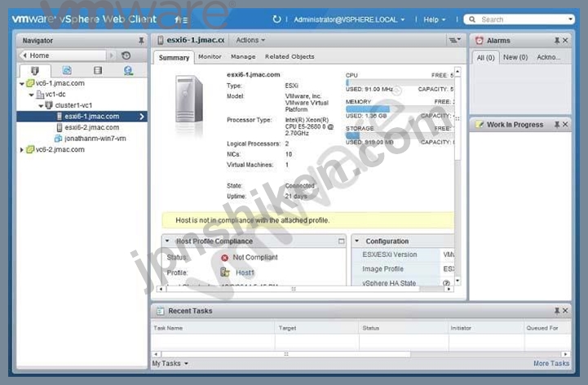Close the Work In Progress panel
The height and width of the screenshot is (385, 588).
point(565,125)
